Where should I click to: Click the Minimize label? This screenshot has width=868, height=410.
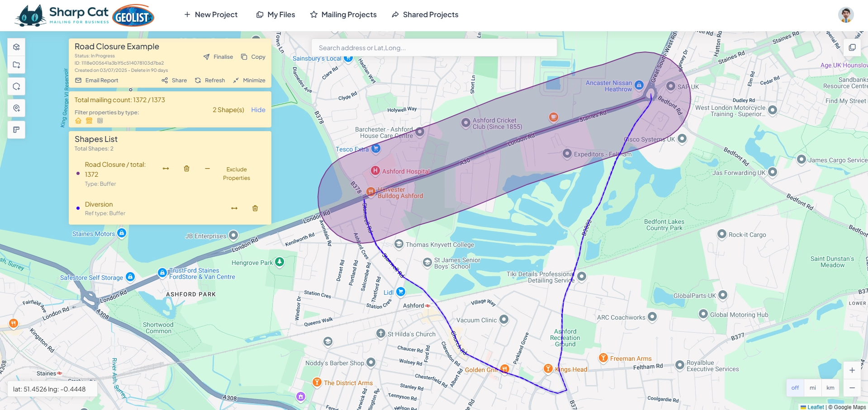pos(254,80)
